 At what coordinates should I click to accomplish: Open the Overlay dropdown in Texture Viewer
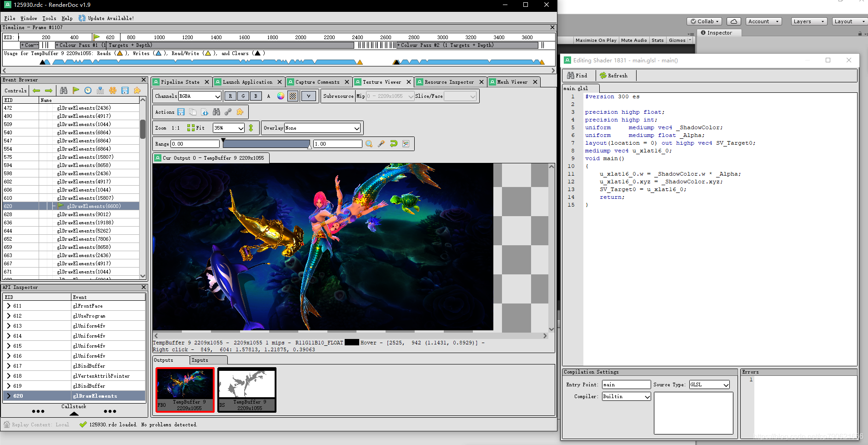(x=321, y=128)
